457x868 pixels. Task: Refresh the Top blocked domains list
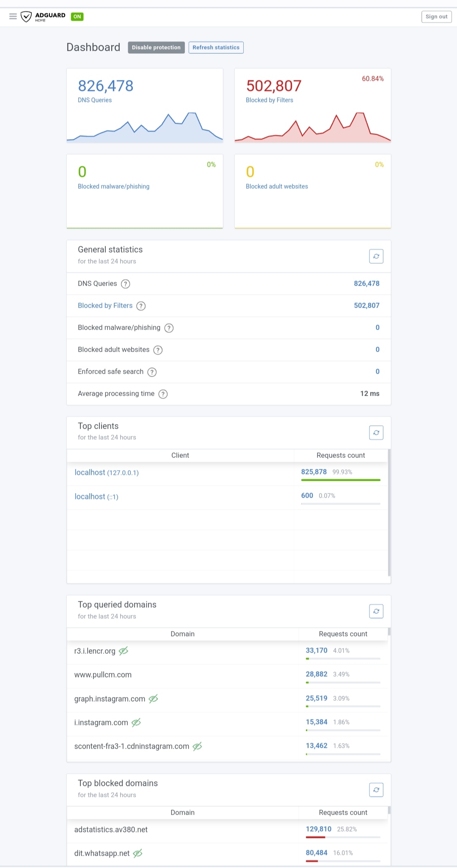click(376, 789)
